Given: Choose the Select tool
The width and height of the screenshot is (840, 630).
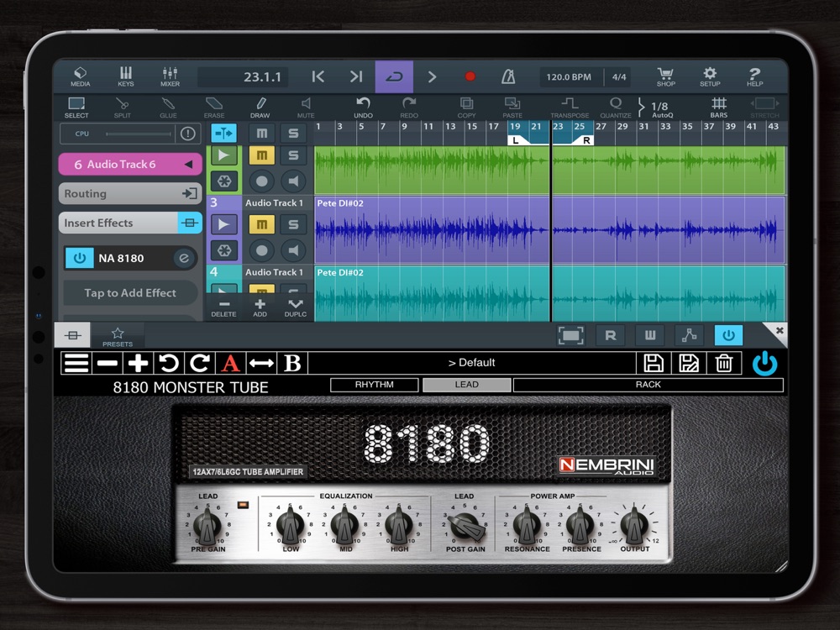Looking at the screenshot, I should [76, 108].
